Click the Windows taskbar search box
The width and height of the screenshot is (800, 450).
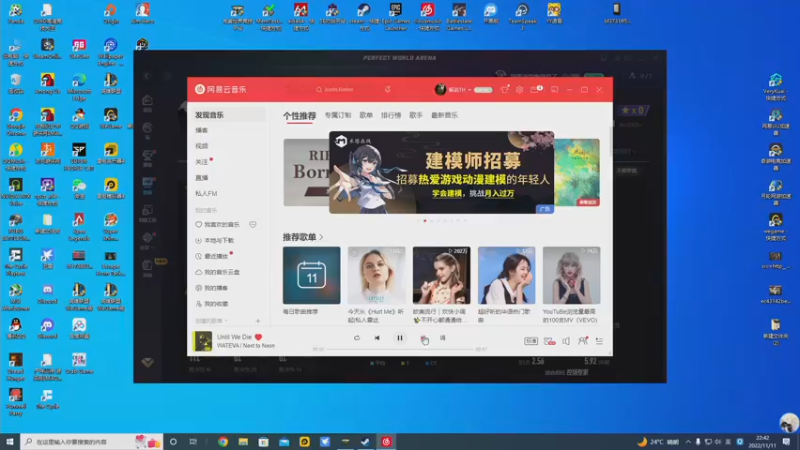92,441
